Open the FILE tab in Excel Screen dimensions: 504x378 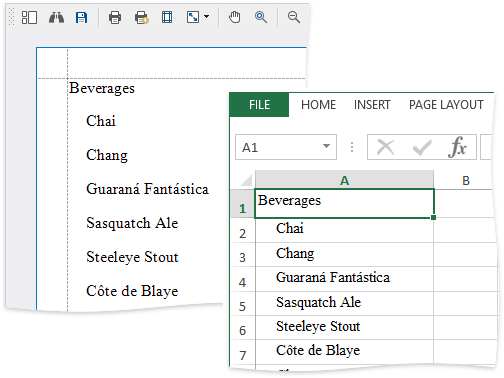click(x=259, y=105)
